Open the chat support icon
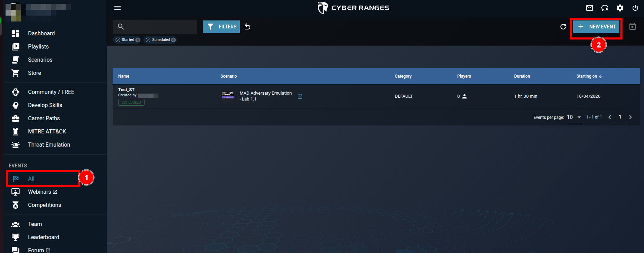 tap(605, 8)
